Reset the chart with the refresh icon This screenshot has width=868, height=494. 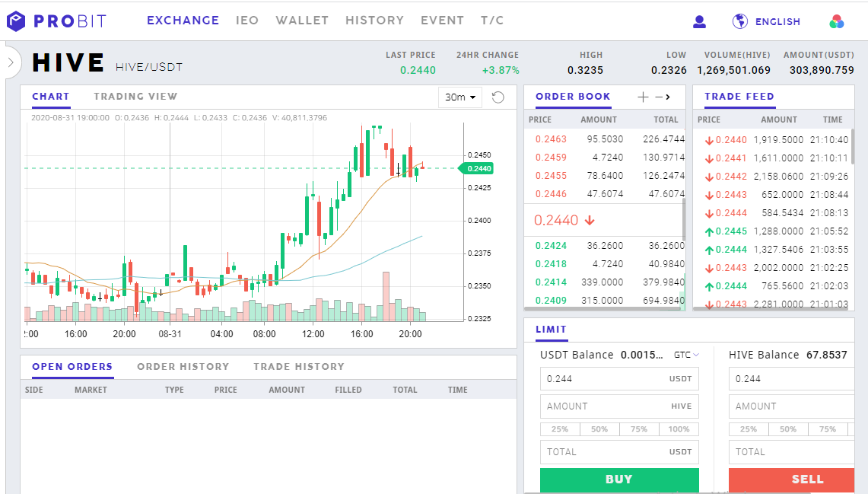click(x=498, y=97)
